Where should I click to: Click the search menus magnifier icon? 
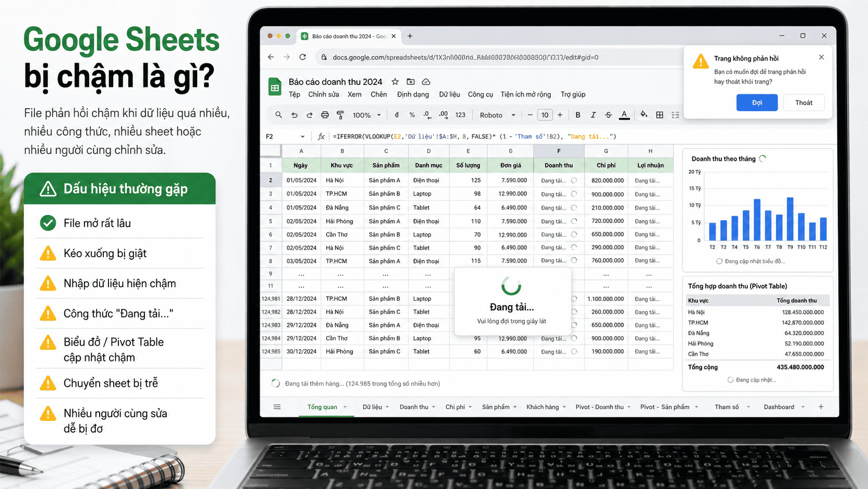coord(279,115)
